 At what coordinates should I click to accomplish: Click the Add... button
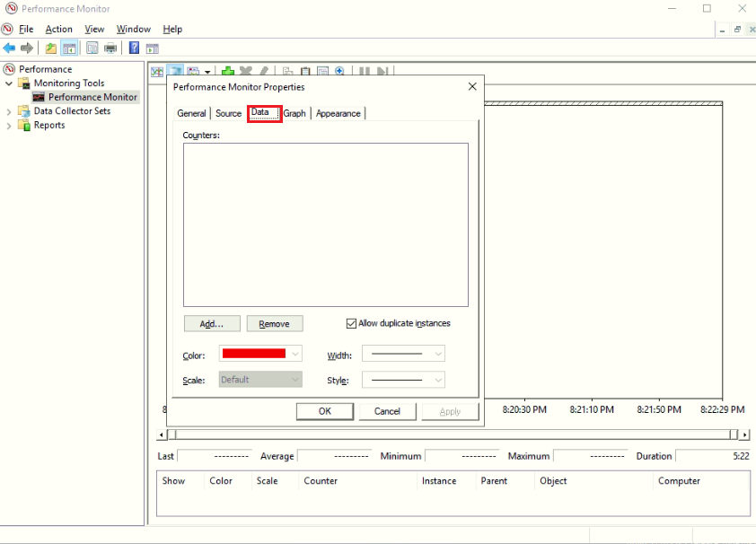212,324
